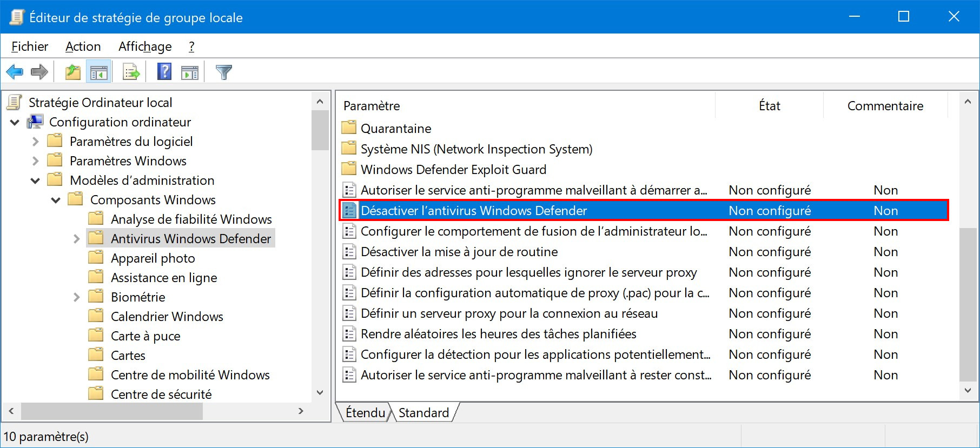
Task: Click the tree pane scroll up arrow
Action: tap(320, 102)
